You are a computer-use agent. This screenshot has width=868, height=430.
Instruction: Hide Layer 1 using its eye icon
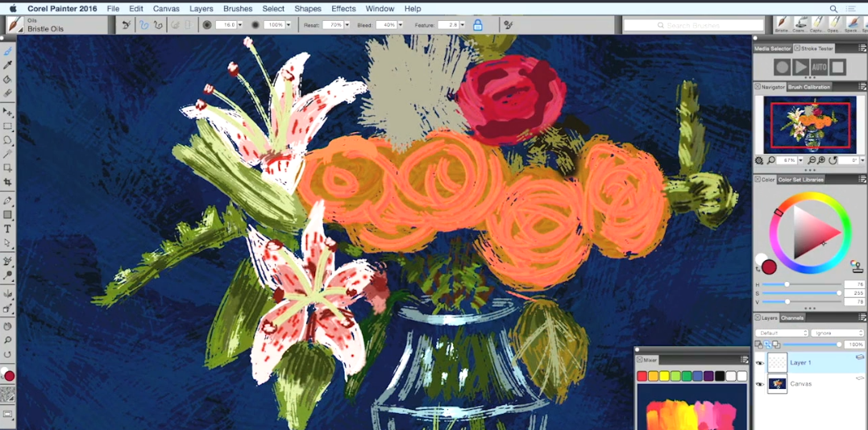(x=759, y=363)
